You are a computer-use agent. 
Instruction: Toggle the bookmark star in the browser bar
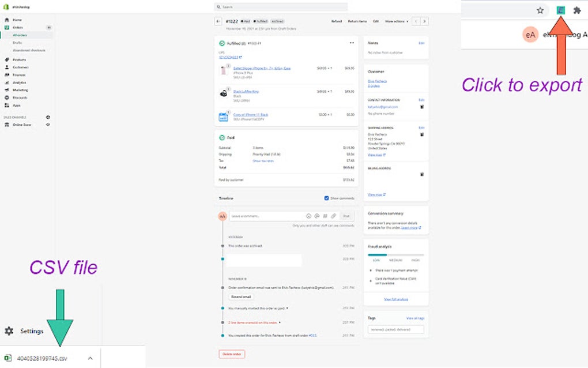(540, 10)
